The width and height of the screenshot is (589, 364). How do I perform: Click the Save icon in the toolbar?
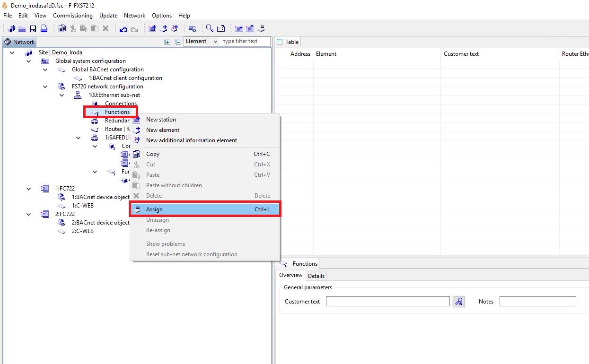pos(33,29)
